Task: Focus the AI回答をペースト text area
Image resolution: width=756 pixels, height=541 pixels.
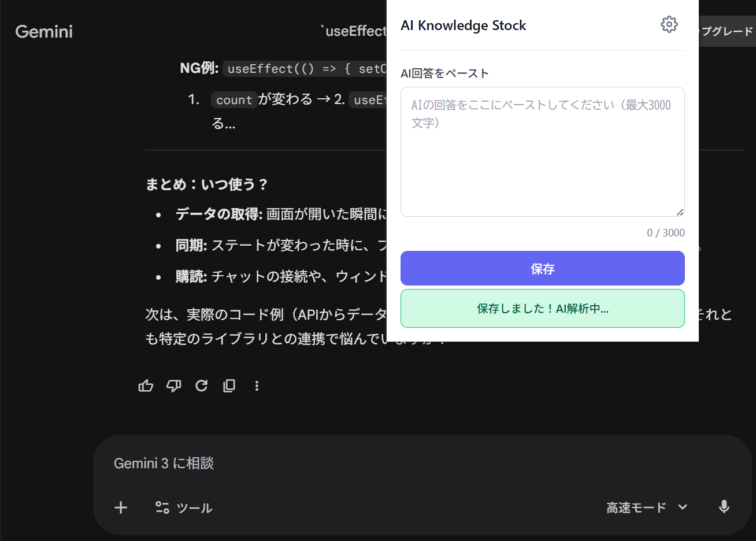Action: [542, 150]
